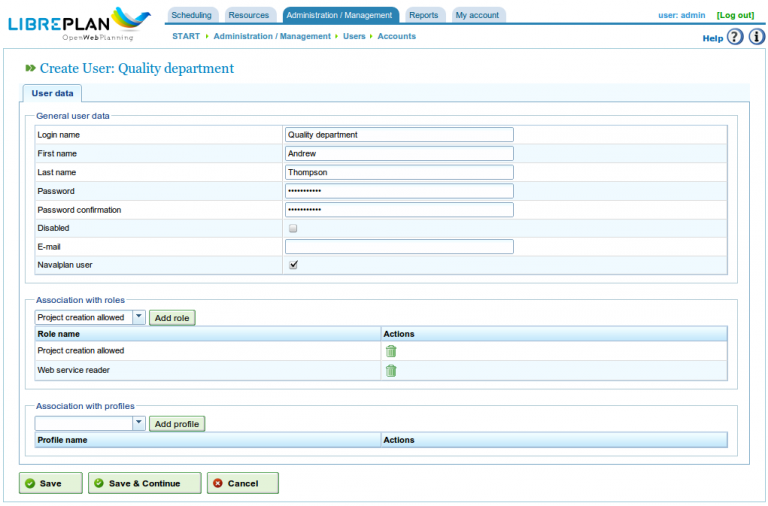Go to My account tab
Viewport: 768px width, 506px height.
(x=476, y=15)
